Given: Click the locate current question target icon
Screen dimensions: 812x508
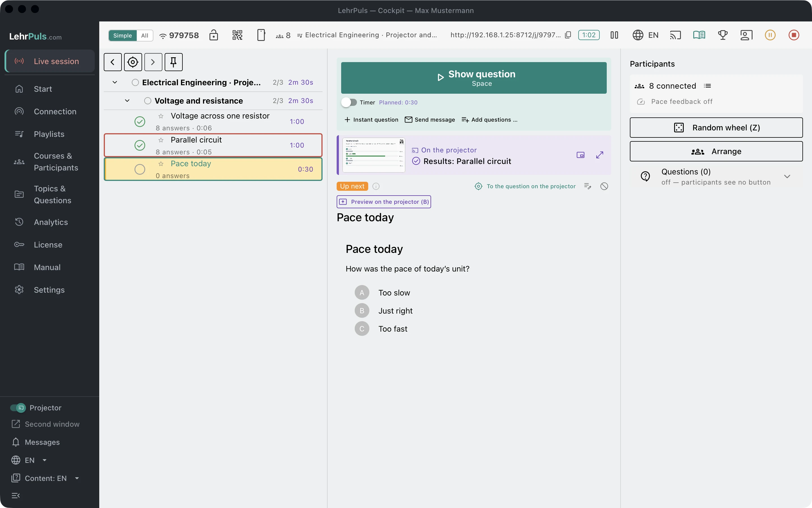Looking at the screenshot, I should 133,62.
